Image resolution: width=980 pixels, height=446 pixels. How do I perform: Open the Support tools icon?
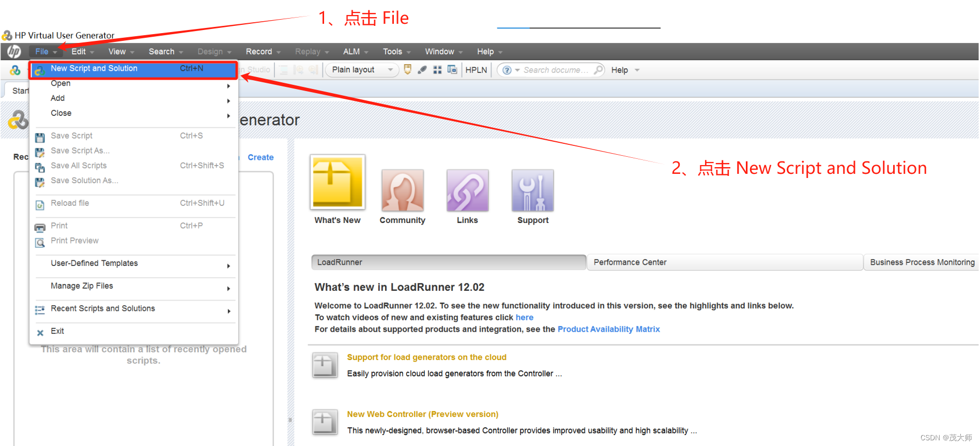pos(532,190)
